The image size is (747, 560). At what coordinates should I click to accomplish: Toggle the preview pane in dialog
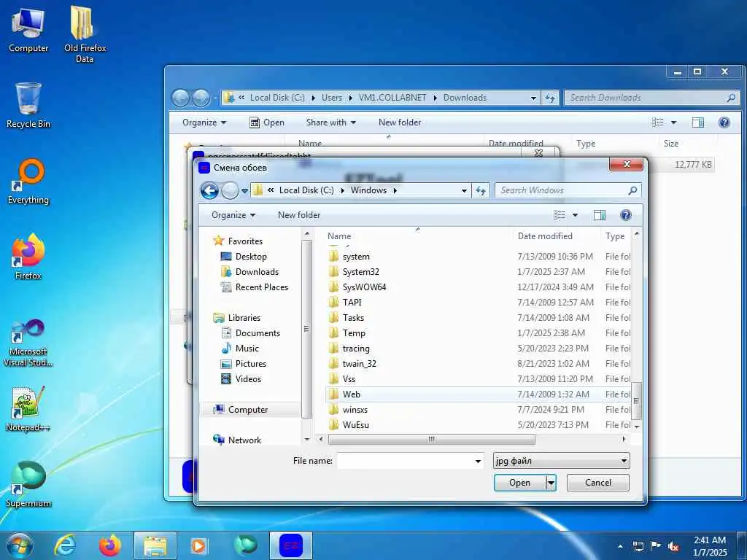tap(600, 215)
